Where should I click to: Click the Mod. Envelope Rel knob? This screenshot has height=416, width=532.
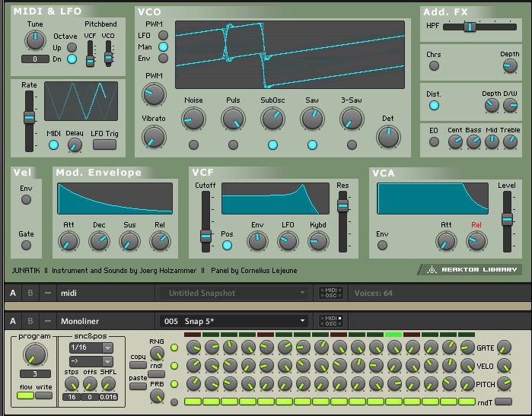tap(160, 241)
